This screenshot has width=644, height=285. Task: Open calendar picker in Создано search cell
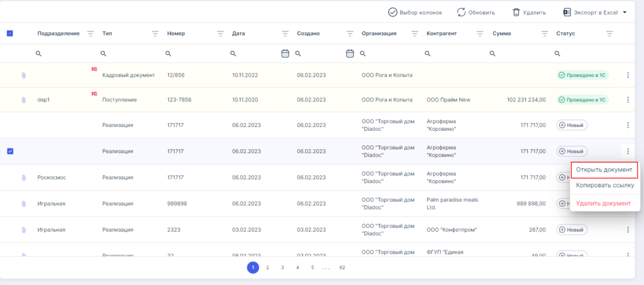pyautogui.click(x=350, y=53)
